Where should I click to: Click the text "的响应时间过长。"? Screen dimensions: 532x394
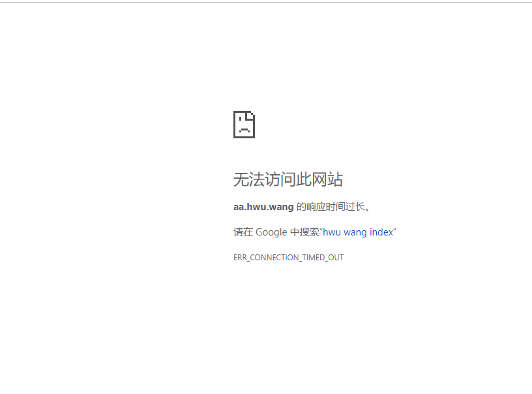(334, 207)
